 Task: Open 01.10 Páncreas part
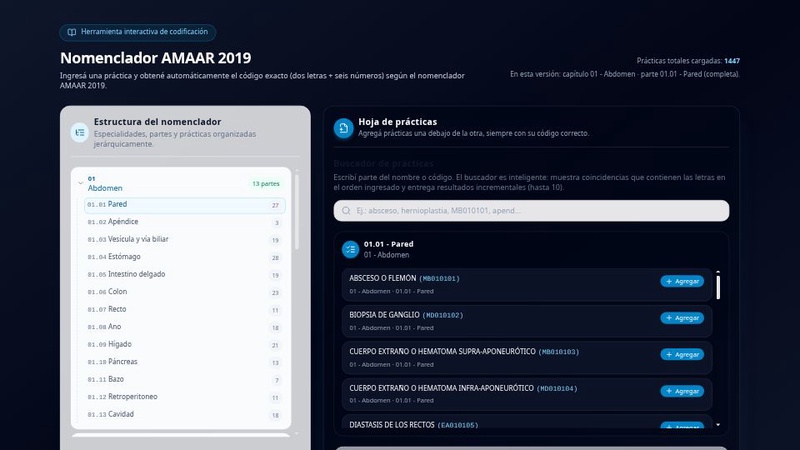185,362
